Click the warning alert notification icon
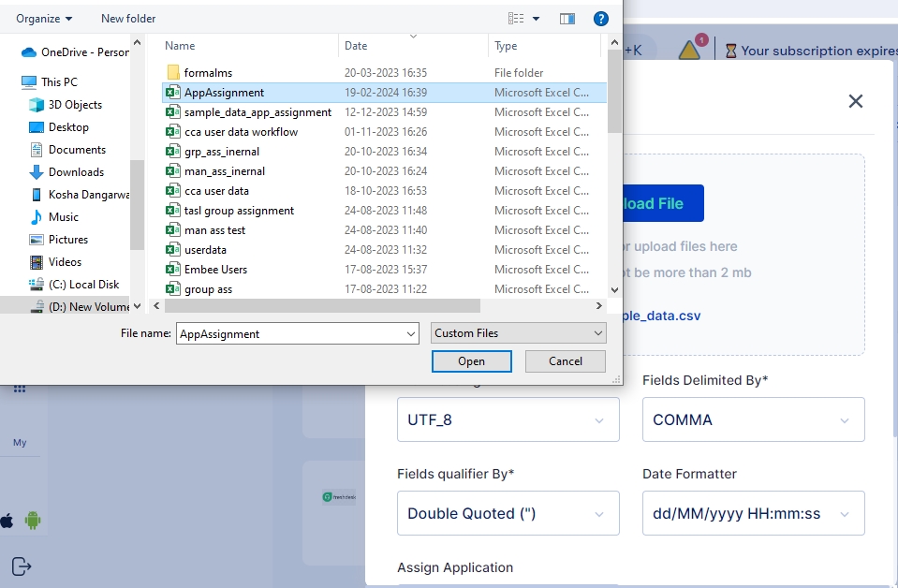This screenshot has width=898, height=588. click(690, 51)
